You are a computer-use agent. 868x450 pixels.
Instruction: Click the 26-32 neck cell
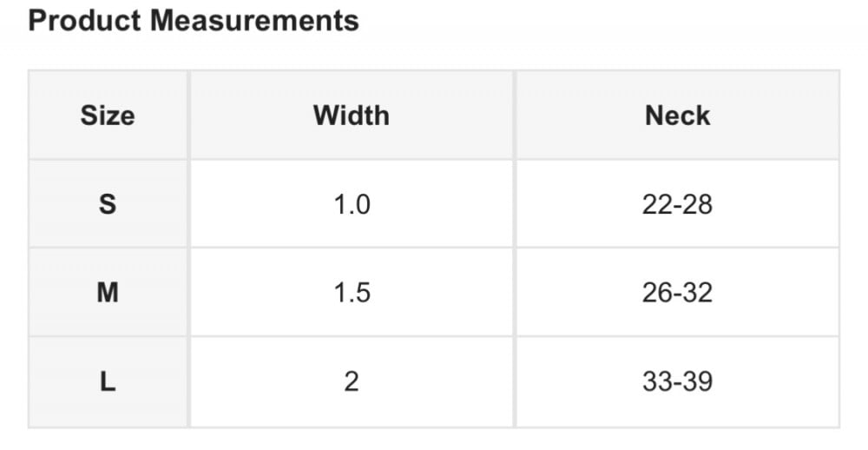(x=677, y=293)
